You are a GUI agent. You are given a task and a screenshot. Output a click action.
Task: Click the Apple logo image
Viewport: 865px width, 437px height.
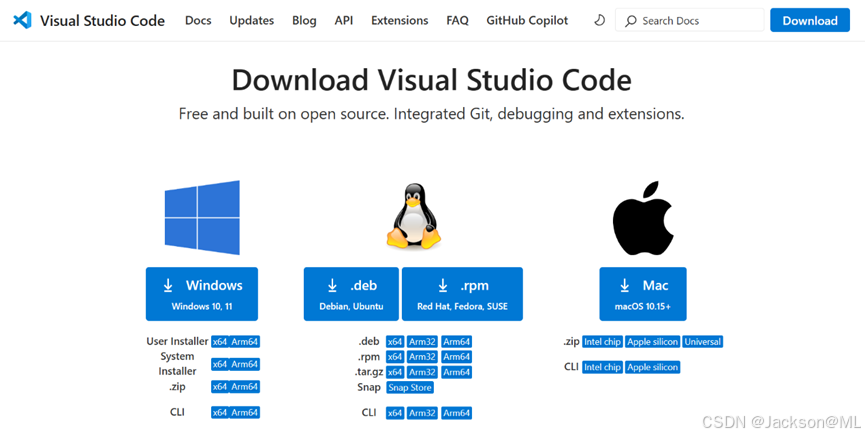[x=643, y=218]
